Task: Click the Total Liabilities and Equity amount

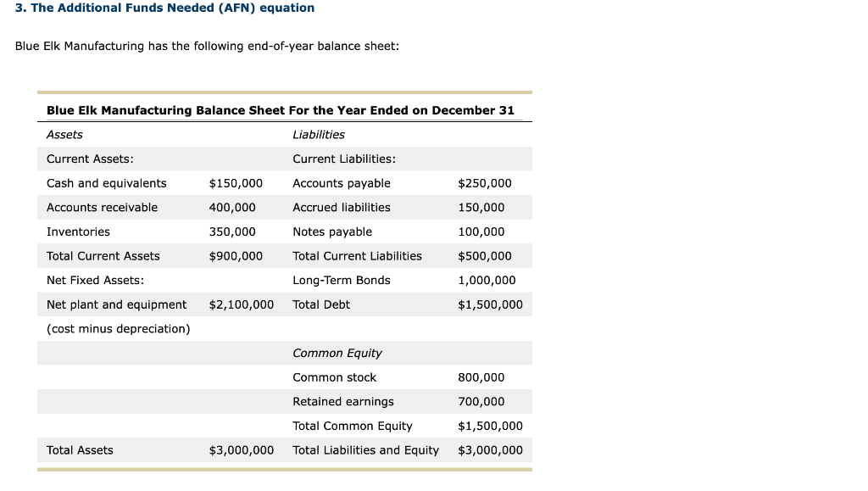Action: (x=491, y=450)
